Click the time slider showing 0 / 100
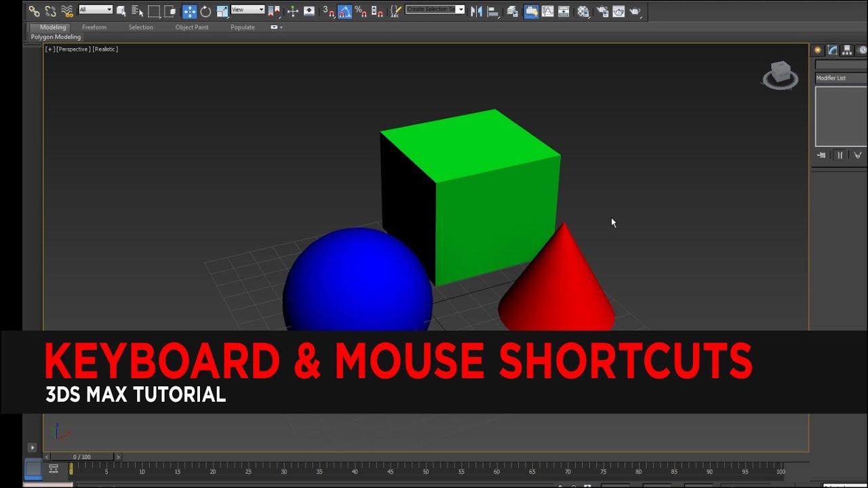868x488 pixels. pos(81,457)
